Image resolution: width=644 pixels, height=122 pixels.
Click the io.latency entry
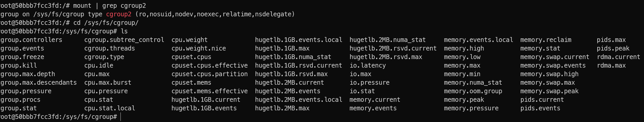367,66
